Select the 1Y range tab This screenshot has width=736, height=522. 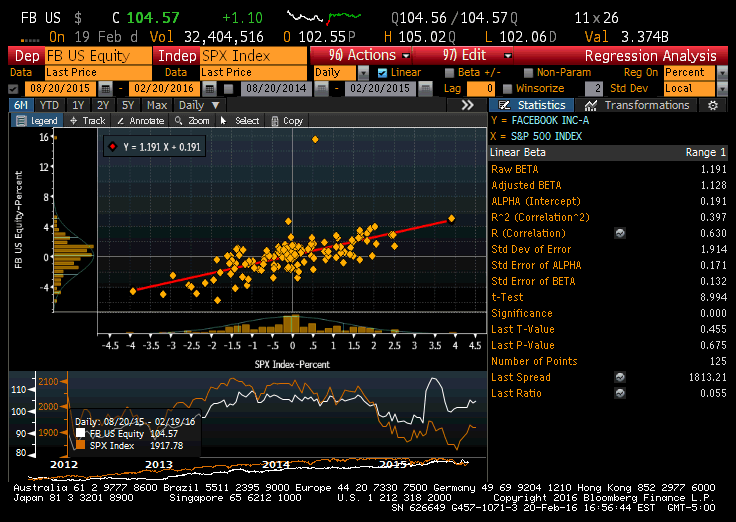click(x=77, y=105)
